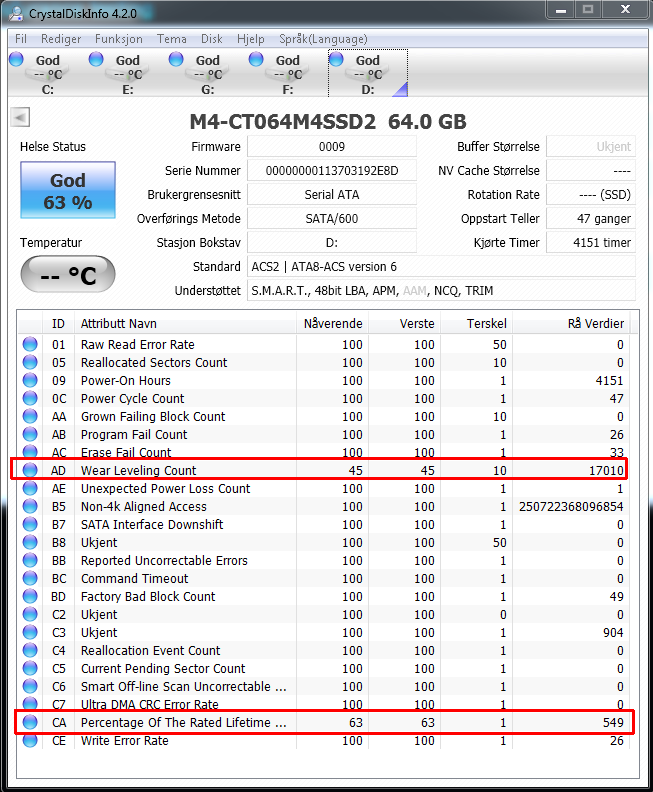Image resolution: width=653 pixels, height=792 pixels.
Task: Click status orb for Non-4k Aligned Access
Action: [x=30, y=506]
